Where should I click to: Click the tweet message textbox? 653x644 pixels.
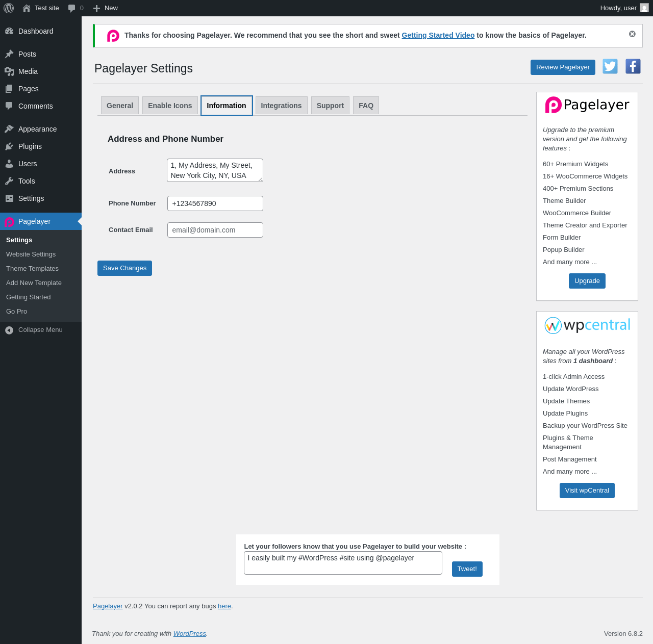click(343, 563)
